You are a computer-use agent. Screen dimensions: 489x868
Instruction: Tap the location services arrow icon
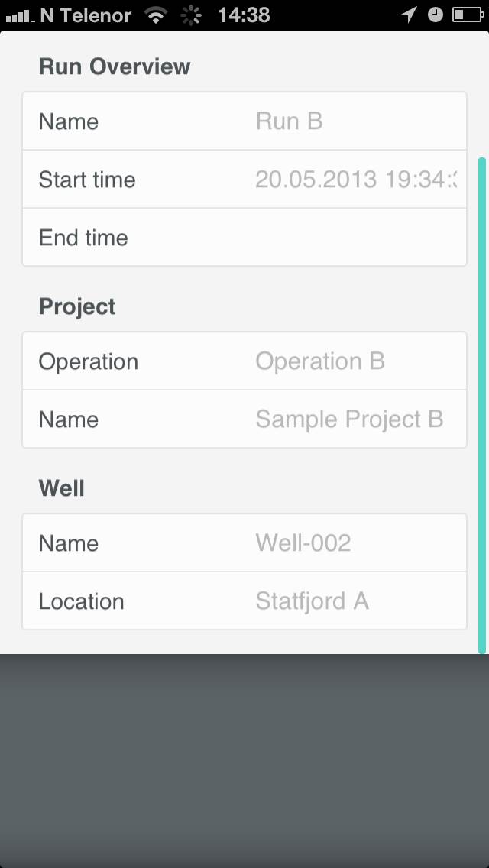(409, 15)
